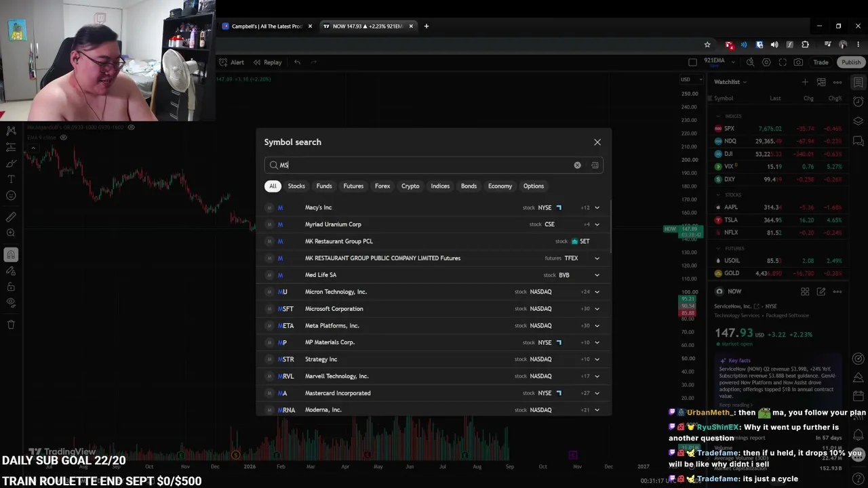
Task: Remove objects with trash icon
Action: (x=11, y=325)
